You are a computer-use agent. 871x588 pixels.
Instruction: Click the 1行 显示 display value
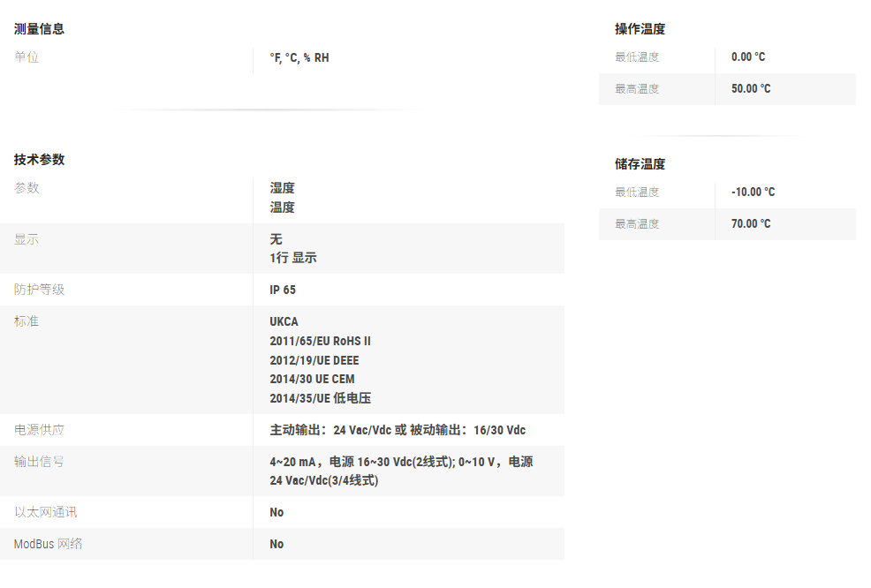(292, 259)
